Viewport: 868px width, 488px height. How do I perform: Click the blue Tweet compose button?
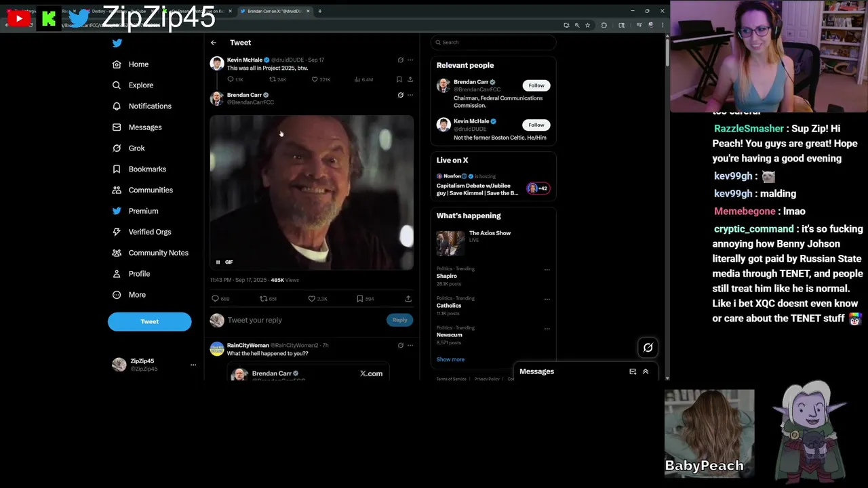pos(149,321)
